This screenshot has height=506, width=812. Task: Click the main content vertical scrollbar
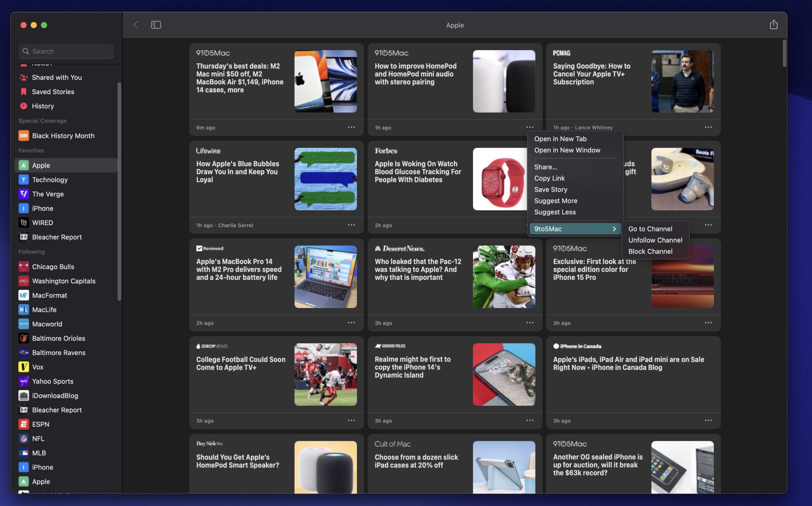point(784,54)
